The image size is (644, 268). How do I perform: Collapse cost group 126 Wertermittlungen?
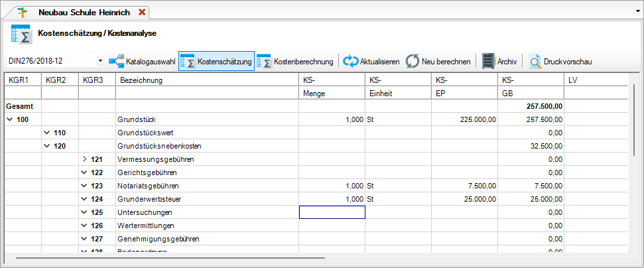pos(85,226)
